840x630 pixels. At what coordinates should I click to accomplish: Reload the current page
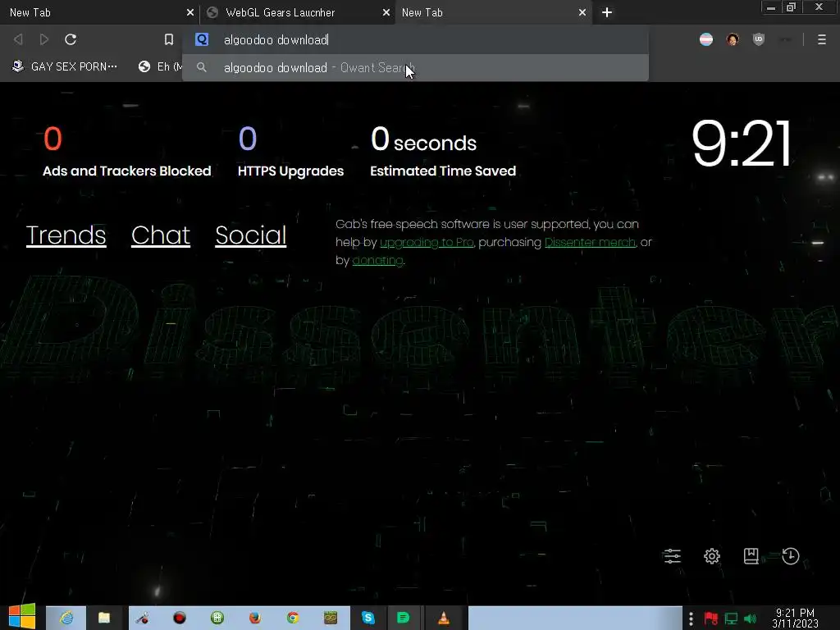pyautogui.click(x=71, y=39)
